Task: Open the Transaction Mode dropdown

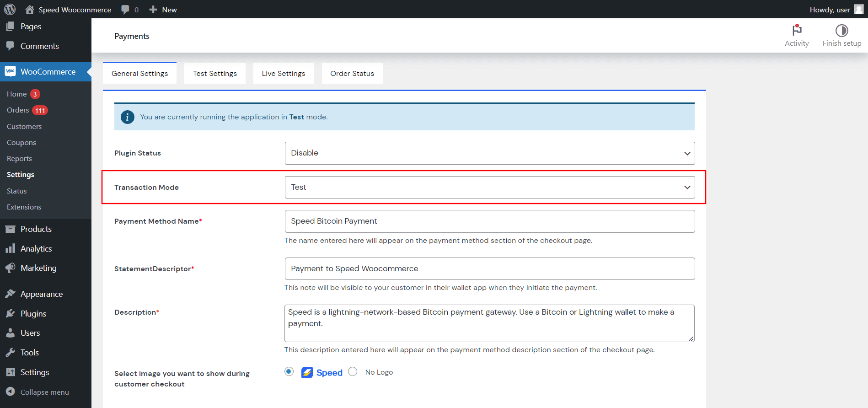Action: click(490, 187)
